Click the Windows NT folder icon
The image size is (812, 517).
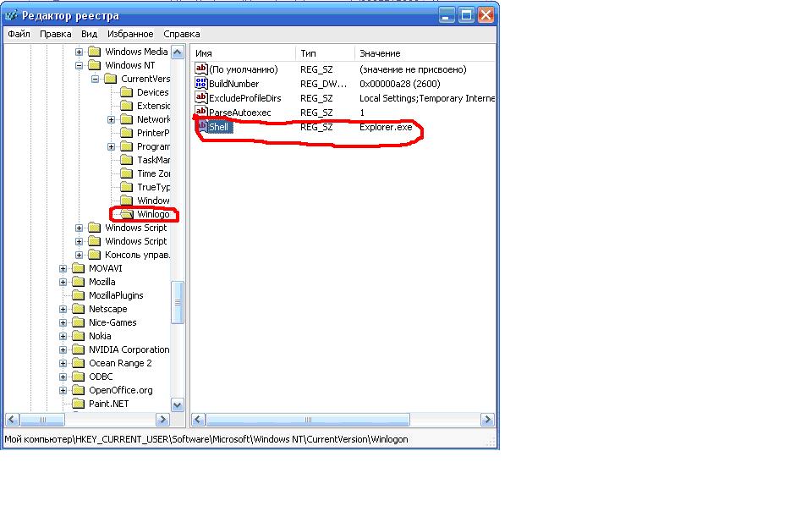(94, 65)
